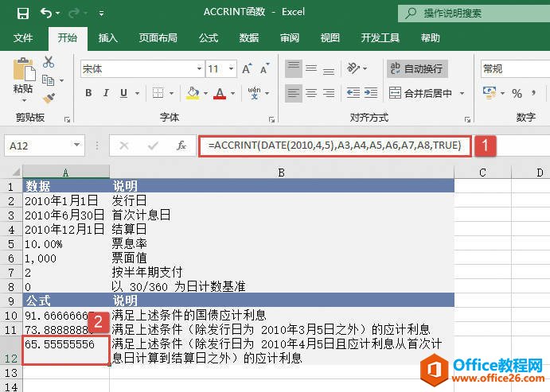The width and height of the screenshot is (550, 392).
Task: Click the Cancel X formula bar icon
Action: 124,146
